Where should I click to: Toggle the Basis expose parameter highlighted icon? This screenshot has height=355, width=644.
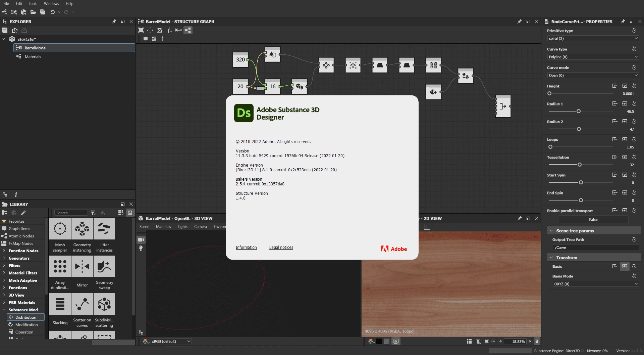coord(625,266)
